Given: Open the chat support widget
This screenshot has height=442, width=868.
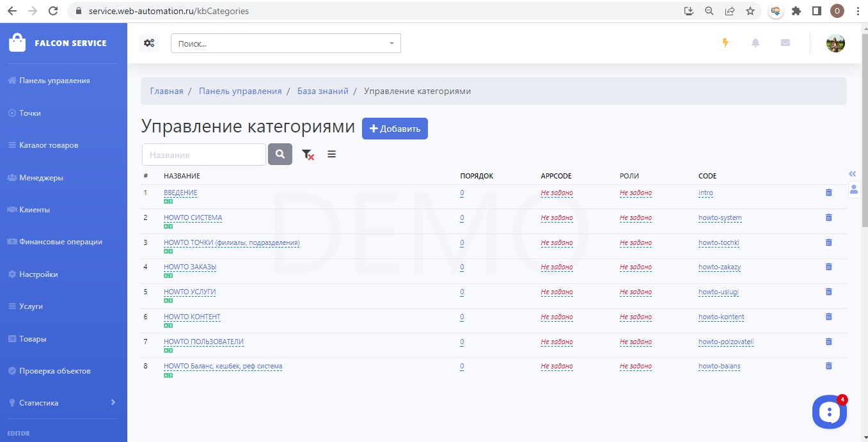Looking at the screenshot, I should pyautogui.click(x=829, y=412).
